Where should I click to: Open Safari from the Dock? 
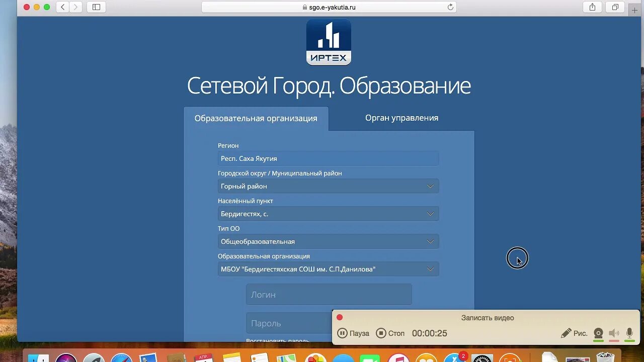coord(121,358)
